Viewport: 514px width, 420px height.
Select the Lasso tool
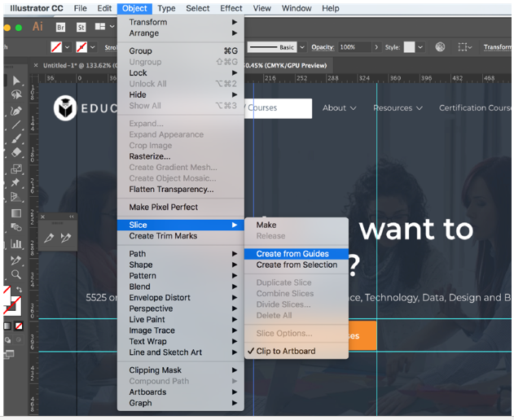coord(16,95)
